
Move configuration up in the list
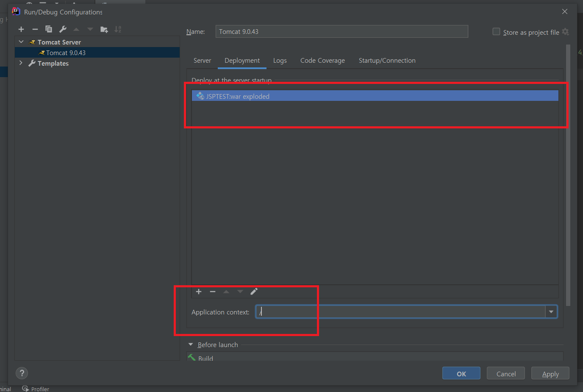coord(76,29)
